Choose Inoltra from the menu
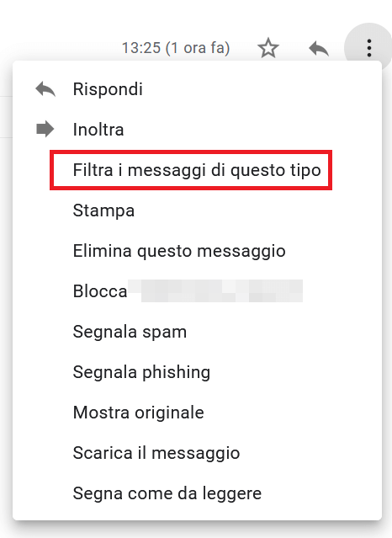This screenshot has height=538, width=392. tap(98, 130)
